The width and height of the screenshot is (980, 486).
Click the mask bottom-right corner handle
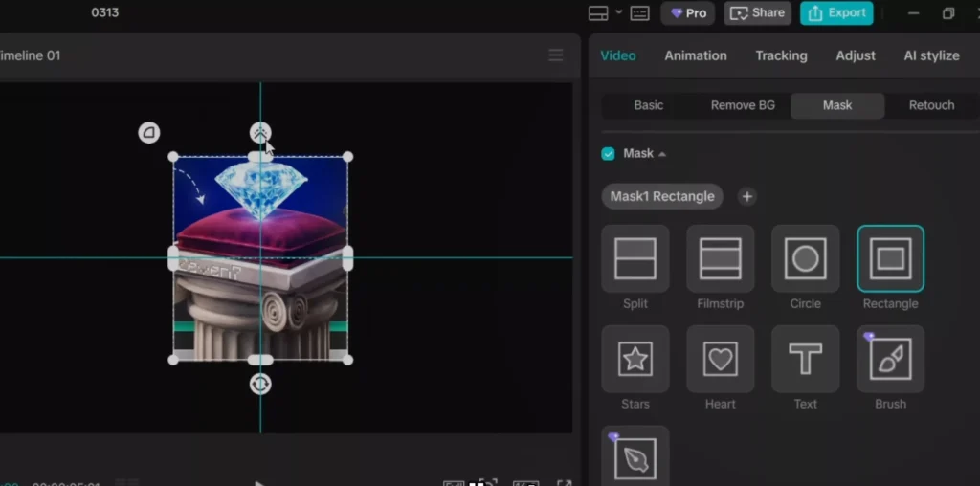click(348, 360)
